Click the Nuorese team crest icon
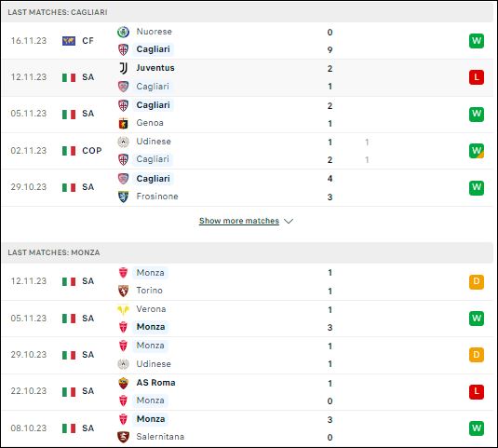Screen dimensions: 498x448 click(x=123, y=32)
